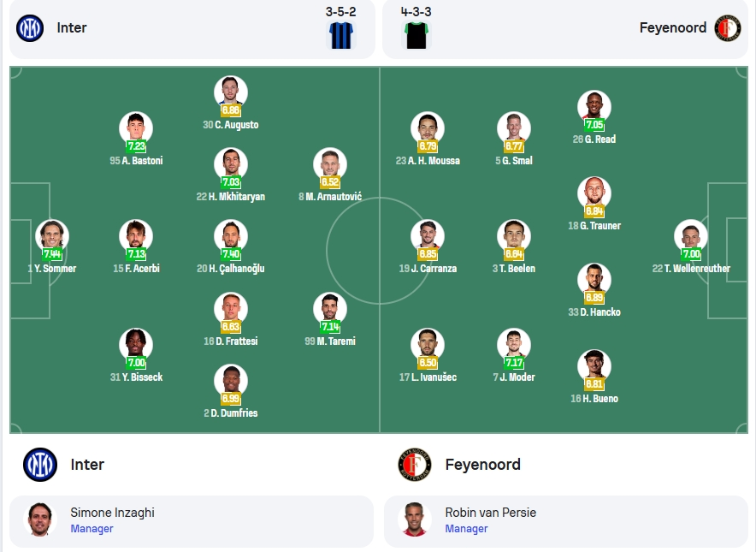Select Feyenoord's black kit icon

[x=416, y=35]
